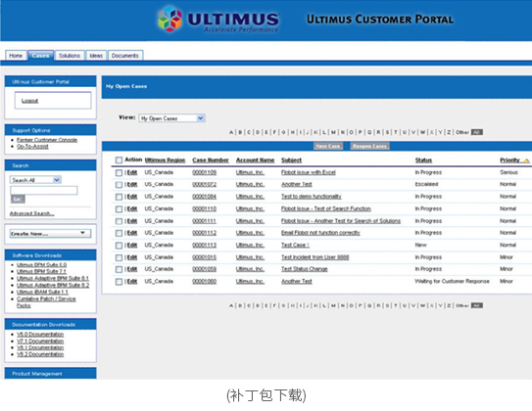Open subject Test incident from User 8888
The width and height of the screenshot is (532, 411).
314,257
